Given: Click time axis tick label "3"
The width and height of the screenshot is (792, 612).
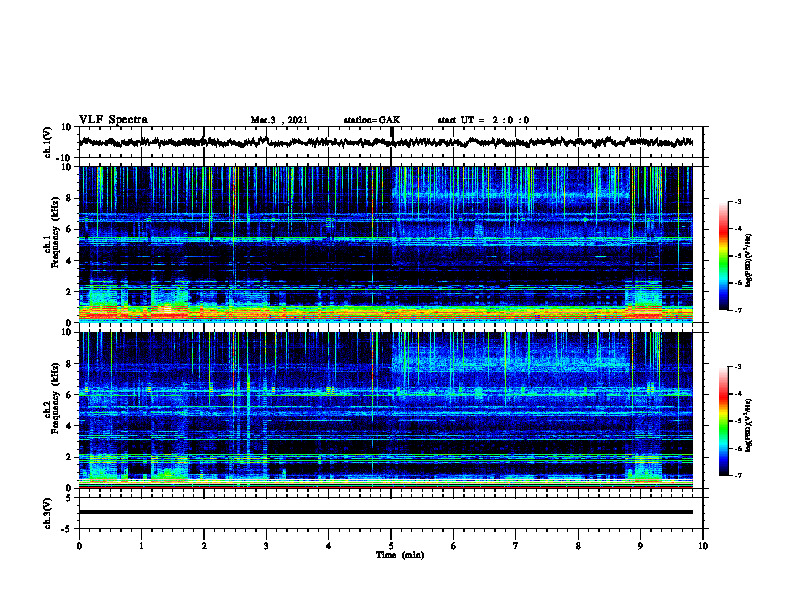Looking at the screenshot, I should pyautogui.click(x=266, y=546).
